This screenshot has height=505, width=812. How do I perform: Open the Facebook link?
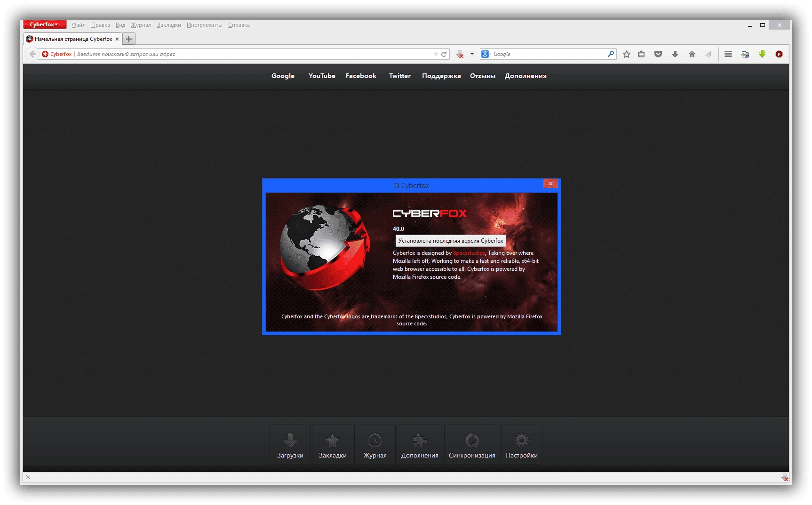pos(361,76)
